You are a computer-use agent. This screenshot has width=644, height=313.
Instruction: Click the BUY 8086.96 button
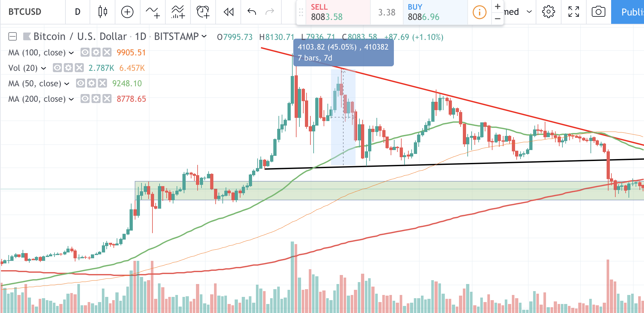click(x=435, y=12)
